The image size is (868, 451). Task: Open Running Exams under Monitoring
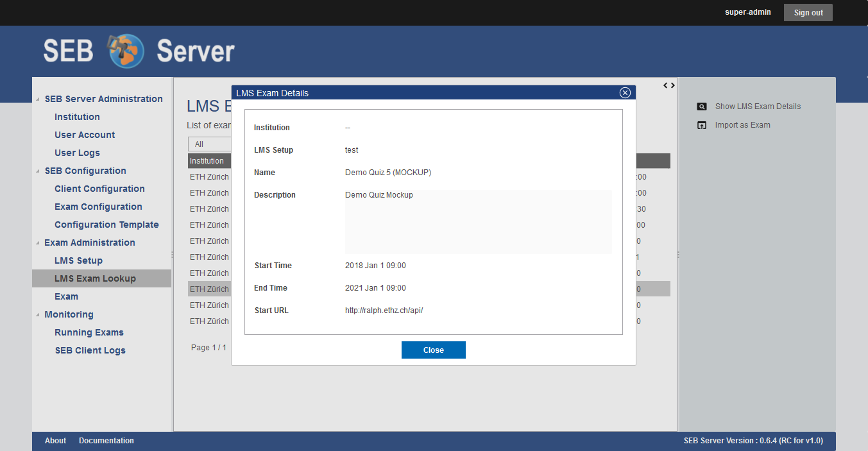click(89, 332)
